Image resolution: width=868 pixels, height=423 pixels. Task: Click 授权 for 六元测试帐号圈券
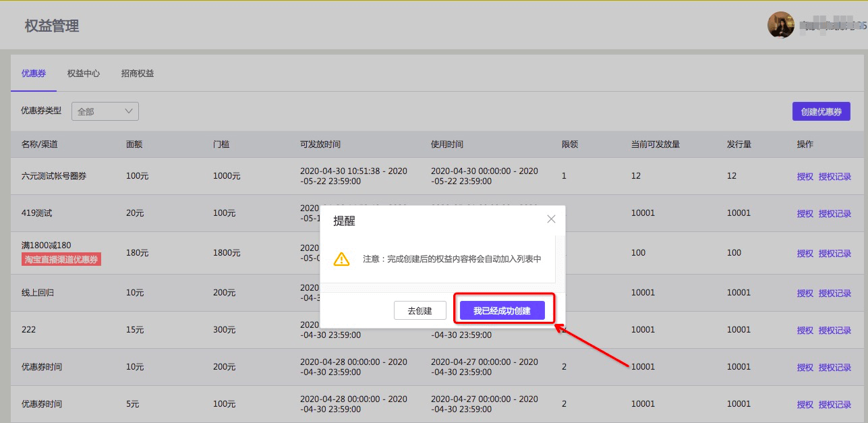pyautogui.click(x=805, y=177)
